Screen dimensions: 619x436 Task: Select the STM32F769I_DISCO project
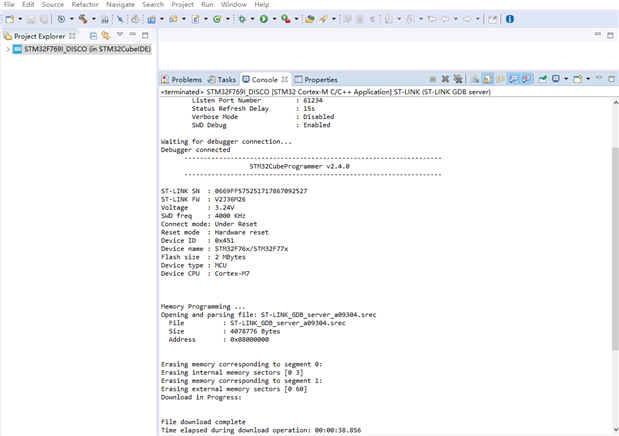[x=82, y=49]
